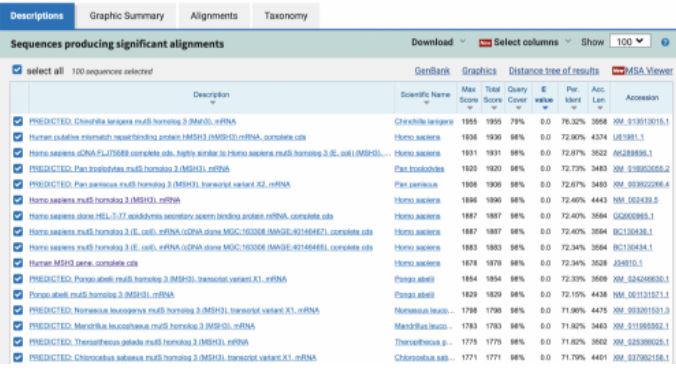Uncheck the Chinchilla lanigera row checkbox
The height and width of the screenshot is (372, 676).
(x=18, y=122)
